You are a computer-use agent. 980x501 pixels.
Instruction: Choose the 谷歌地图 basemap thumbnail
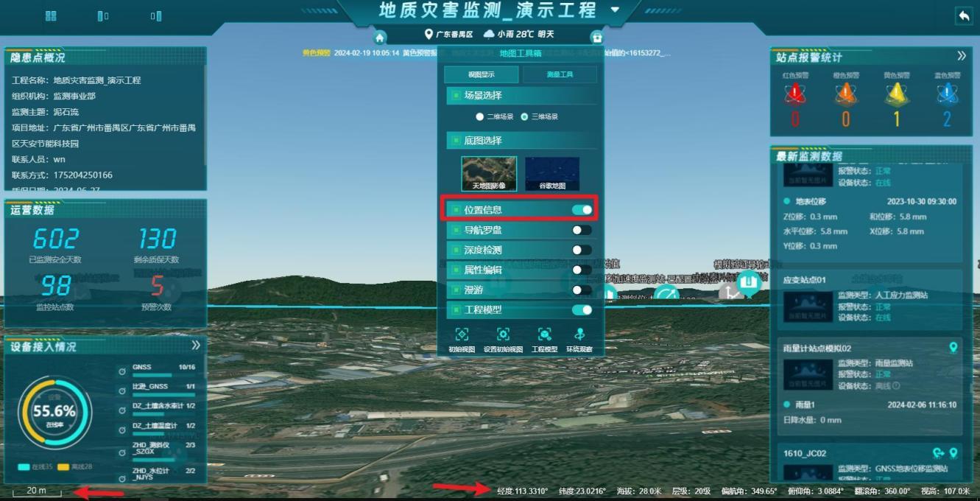[551, 174]
